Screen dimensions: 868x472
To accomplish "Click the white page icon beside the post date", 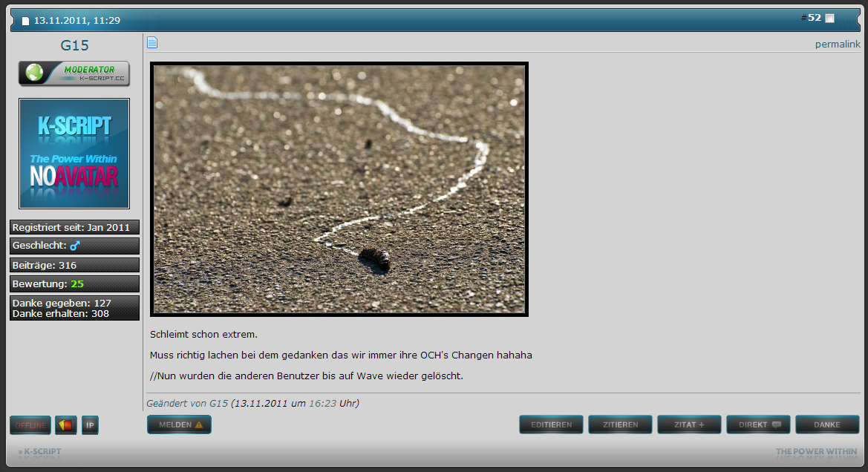I will [25, 21].
